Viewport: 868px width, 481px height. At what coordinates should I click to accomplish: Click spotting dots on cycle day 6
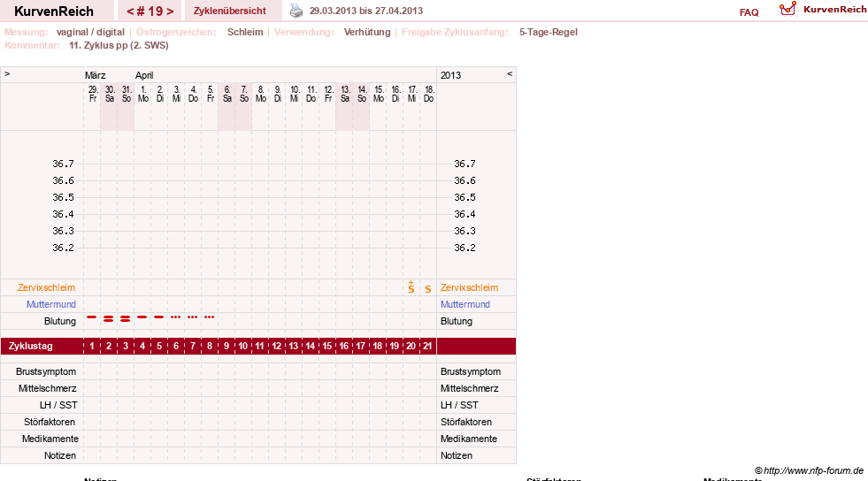point(175,317)
